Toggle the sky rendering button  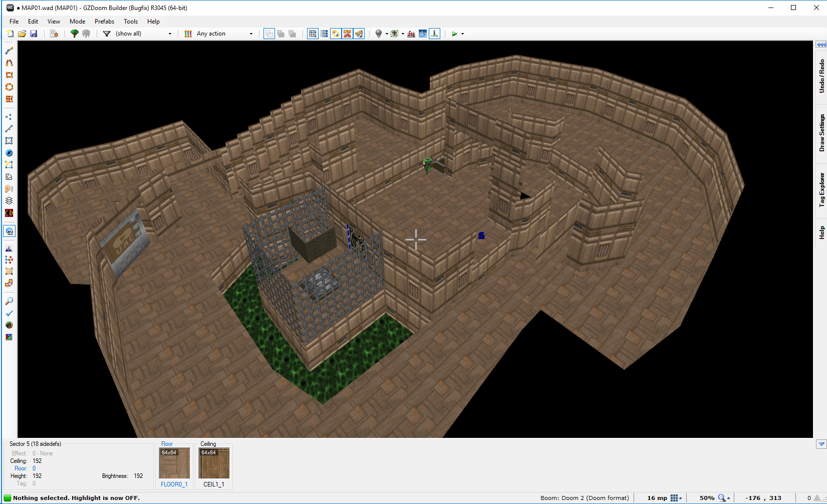423,34
